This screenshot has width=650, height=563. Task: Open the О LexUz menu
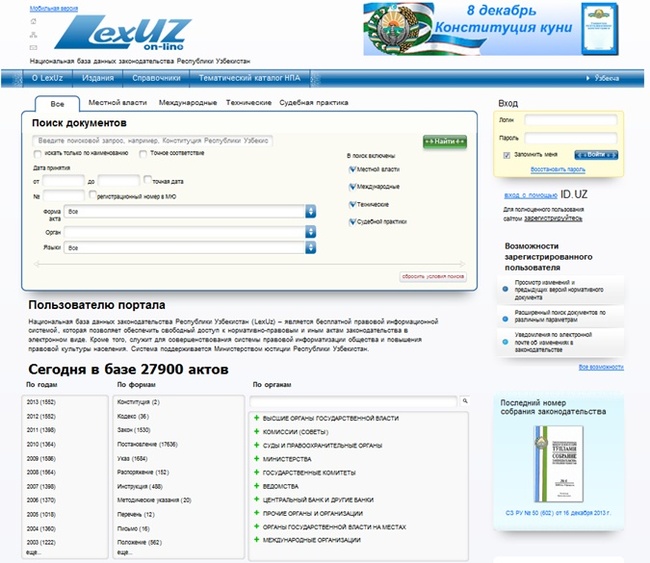pyautogui.click(x=47, y=78)
